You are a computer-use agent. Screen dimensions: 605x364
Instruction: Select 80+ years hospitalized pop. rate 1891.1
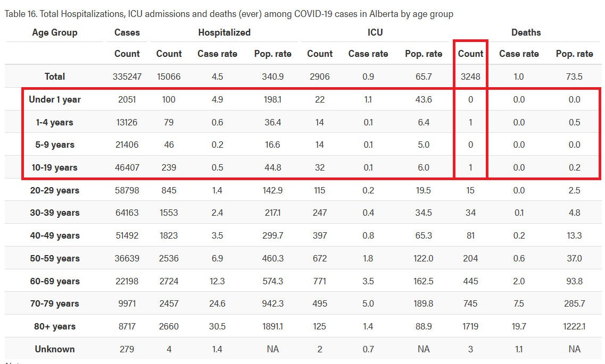(x=273, y=327)
